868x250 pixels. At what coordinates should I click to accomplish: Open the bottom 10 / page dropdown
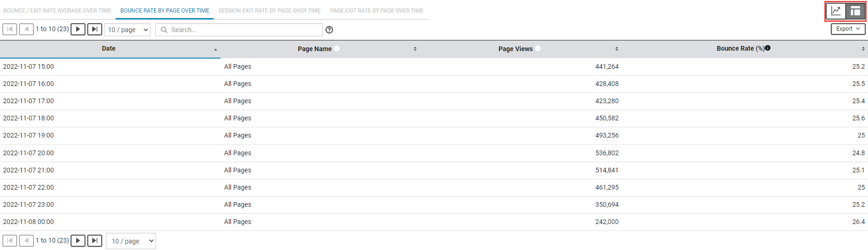(x=131, y=241)
